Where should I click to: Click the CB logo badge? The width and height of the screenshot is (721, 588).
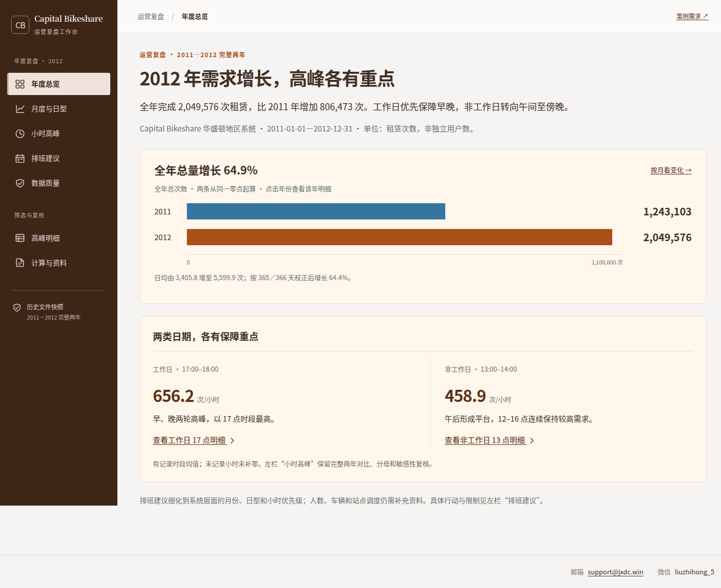20,25
